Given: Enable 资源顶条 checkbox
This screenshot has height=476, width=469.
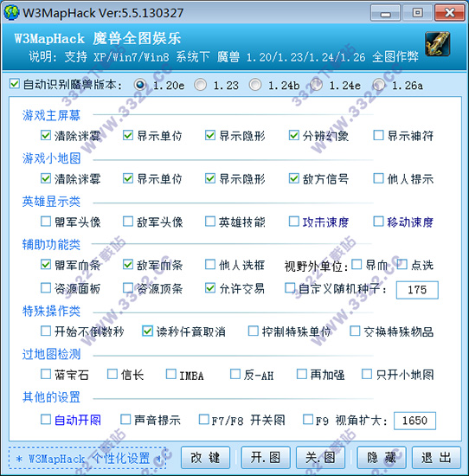Looking at the screenshot, I should tap(128, 287).
